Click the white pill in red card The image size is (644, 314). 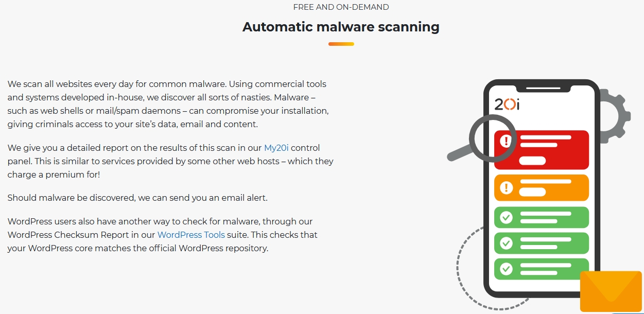tap(532, 161)
